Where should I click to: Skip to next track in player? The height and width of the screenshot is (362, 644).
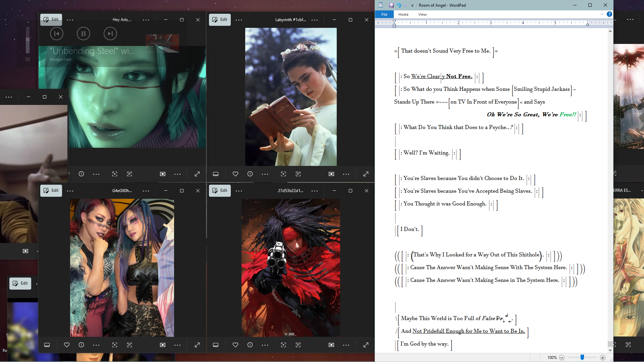pyautogui.click(x=110, y=34)
